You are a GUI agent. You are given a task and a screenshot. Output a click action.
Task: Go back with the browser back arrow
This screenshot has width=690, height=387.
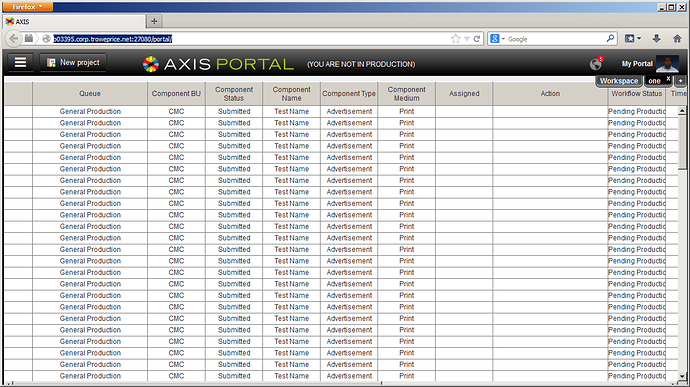[14, 39]
